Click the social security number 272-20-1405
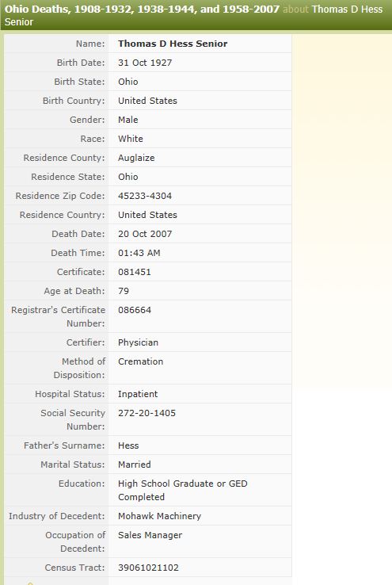Screen dimensions: 392x585 pyautogui.click(x=147, y=413)
